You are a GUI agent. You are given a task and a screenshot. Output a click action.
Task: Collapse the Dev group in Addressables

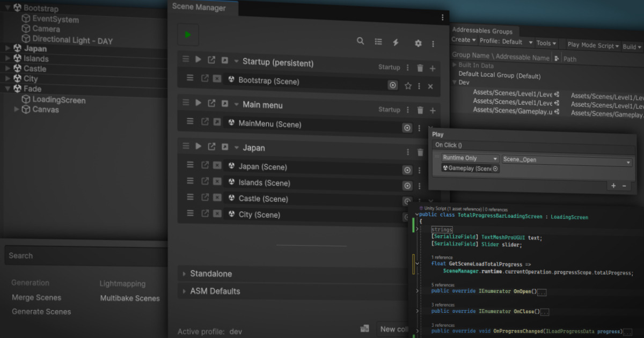coord(455,82)
